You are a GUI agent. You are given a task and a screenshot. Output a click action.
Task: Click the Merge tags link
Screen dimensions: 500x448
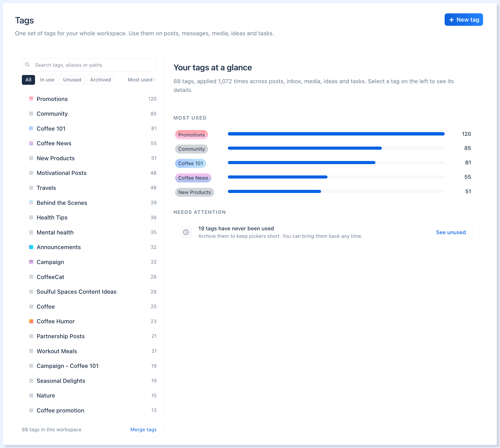pyautogui.click(x=143, y=429)
